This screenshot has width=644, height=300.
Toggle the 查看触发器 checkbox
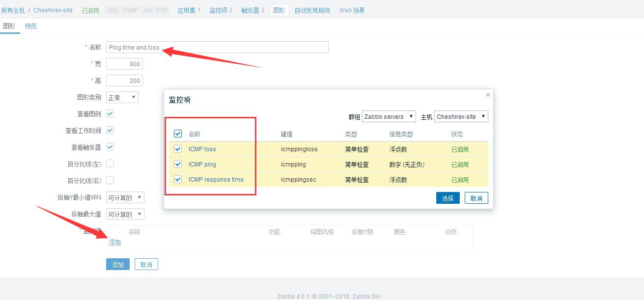point(110,147)
